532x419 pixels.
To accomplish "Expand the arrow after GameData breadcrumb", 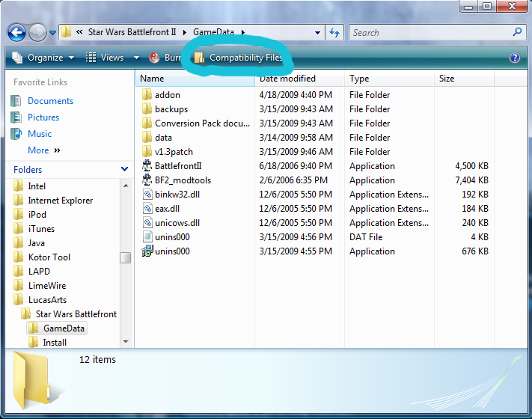I will click(243, 32).
